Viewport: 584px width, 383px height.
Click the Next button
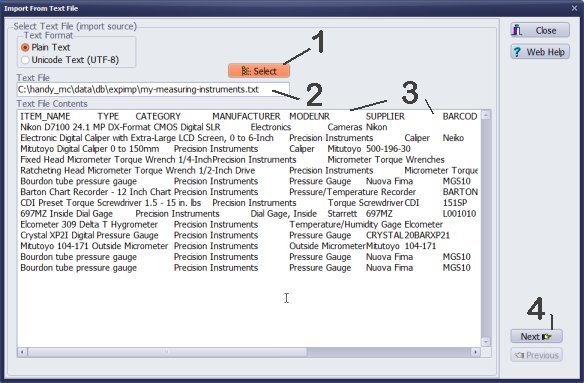(536, 336)
